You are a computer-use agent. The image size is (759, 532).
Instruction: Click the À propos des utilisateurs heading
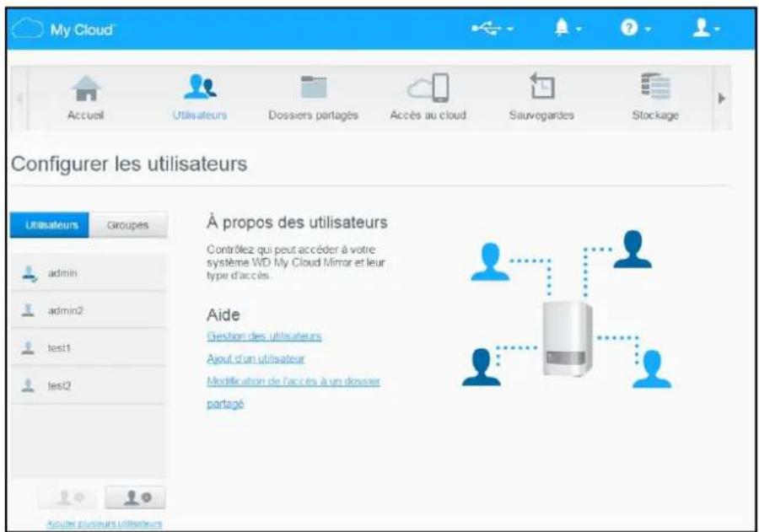297,223
